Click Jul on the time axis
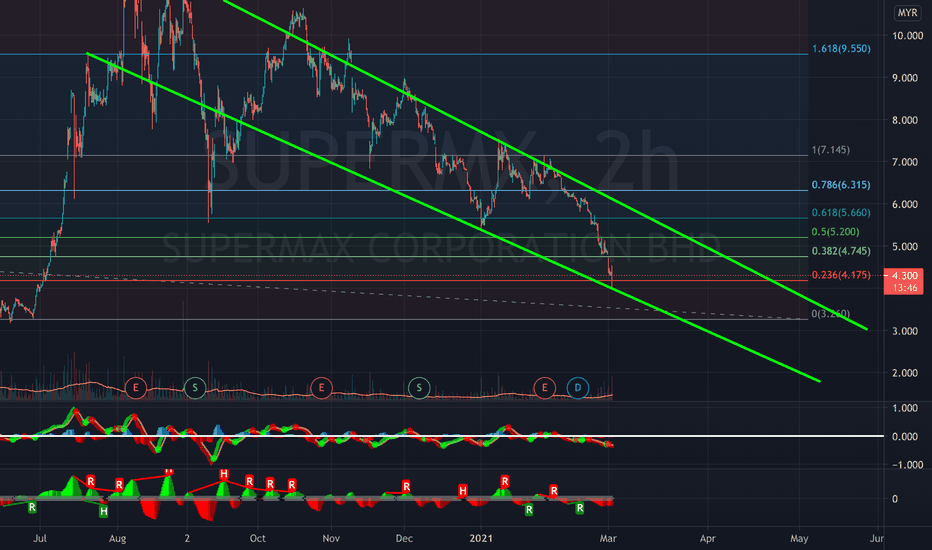The height and width of the screenshot is (550, 932). (x=40, y=538)
